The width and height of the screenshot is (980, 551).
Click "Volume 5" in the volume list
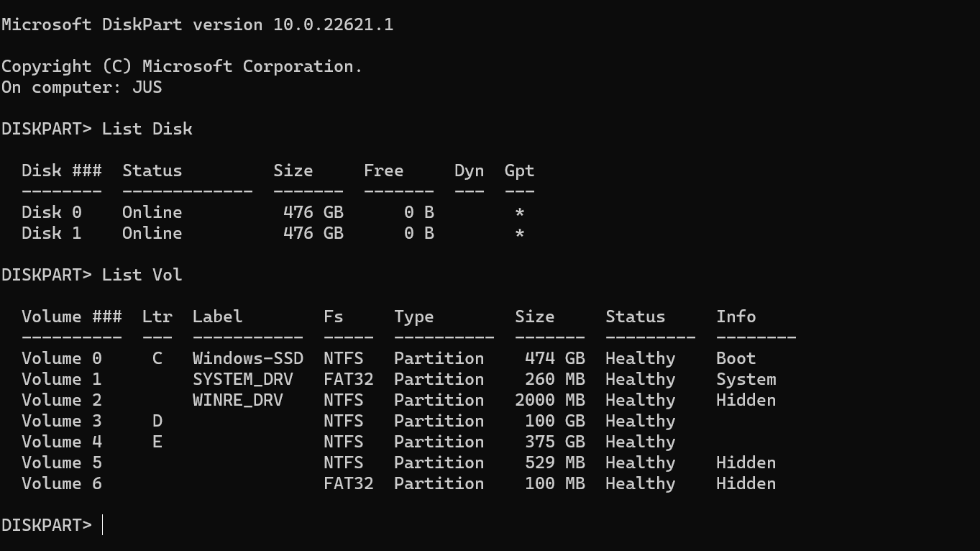point(61,463)
